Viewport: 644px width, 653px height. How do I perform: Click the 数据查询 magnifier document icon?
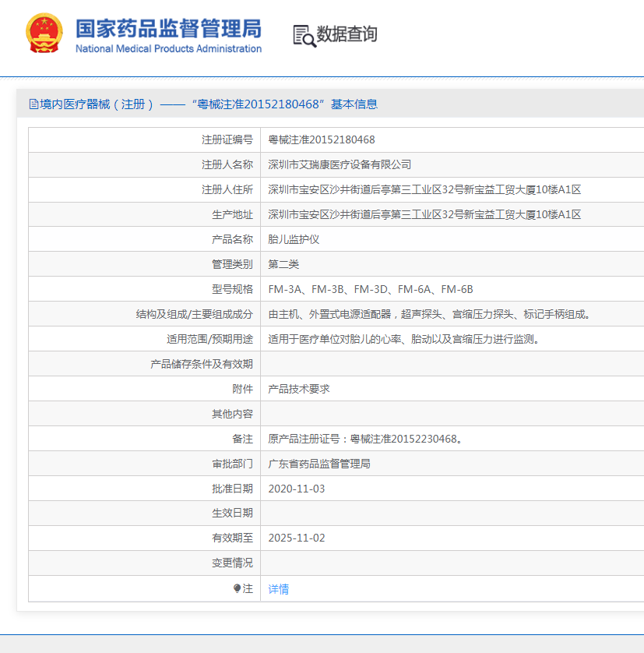coord(304,36)
